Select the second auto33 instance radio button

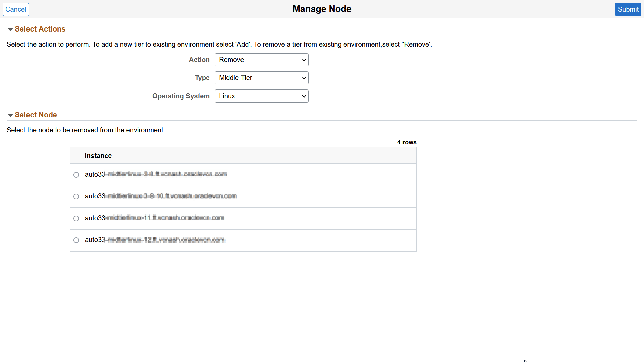point(76,197)
